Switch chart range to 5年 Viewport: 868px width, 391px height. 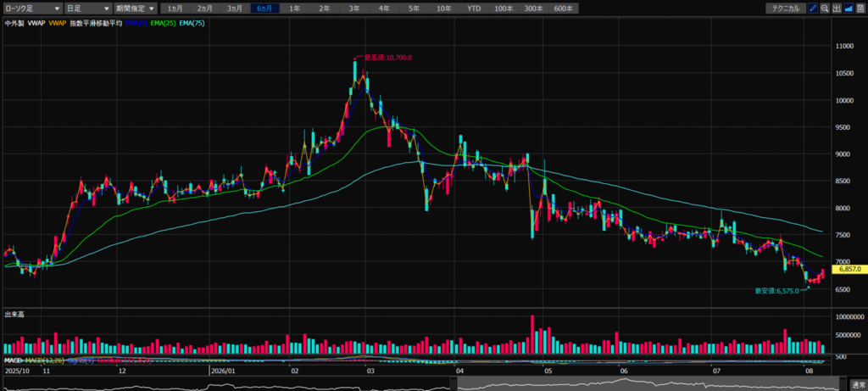(x=414, y=8)
